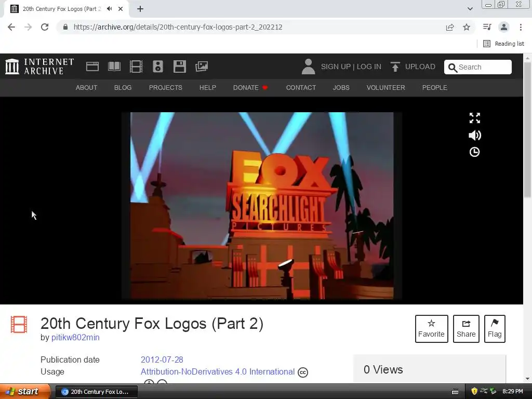Click the upload arrow icon

click(x=395, y=66)
